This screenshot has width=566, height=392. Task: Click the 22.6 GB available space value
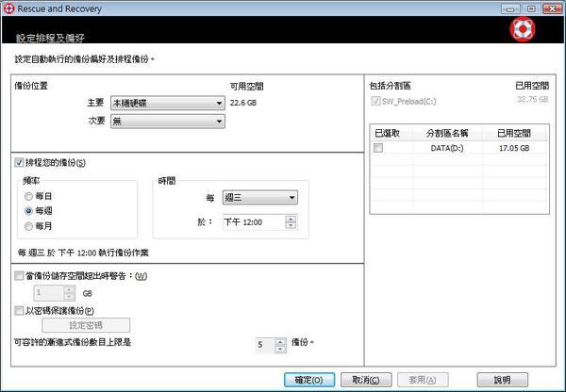(243, 103)
